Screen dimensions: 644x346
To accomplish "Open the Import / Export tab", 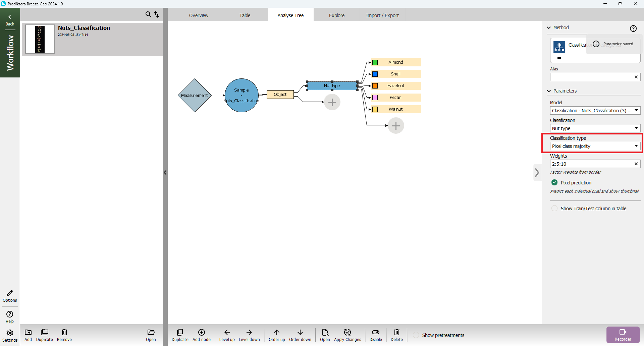I will (382, 15).
